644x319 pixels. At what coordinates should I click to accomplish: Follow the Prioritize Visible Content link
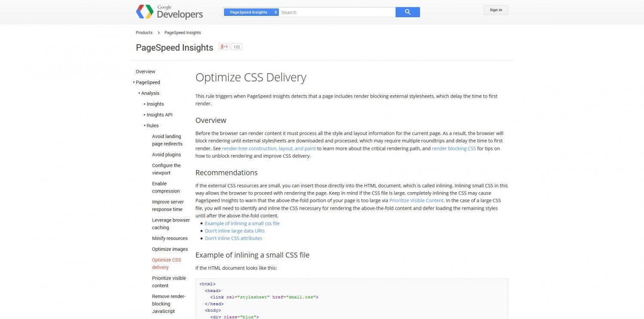click(x=416, y=201)
